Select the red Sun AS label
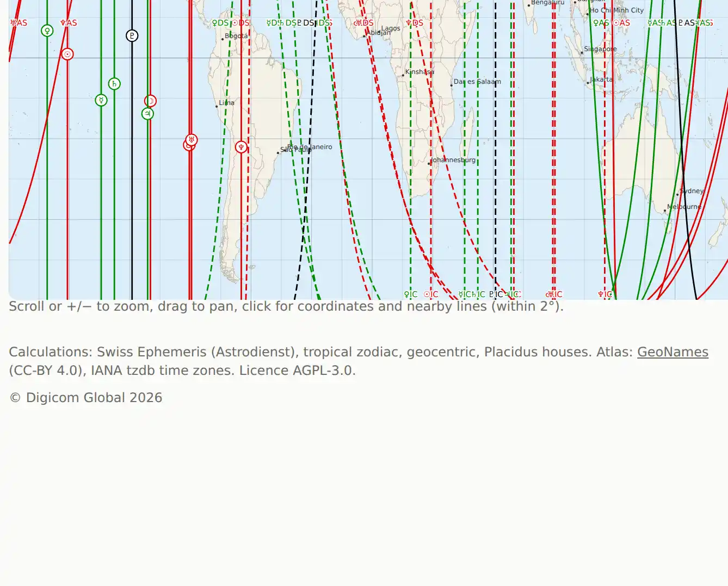This screenshot has width=728, height=586. 621,23
